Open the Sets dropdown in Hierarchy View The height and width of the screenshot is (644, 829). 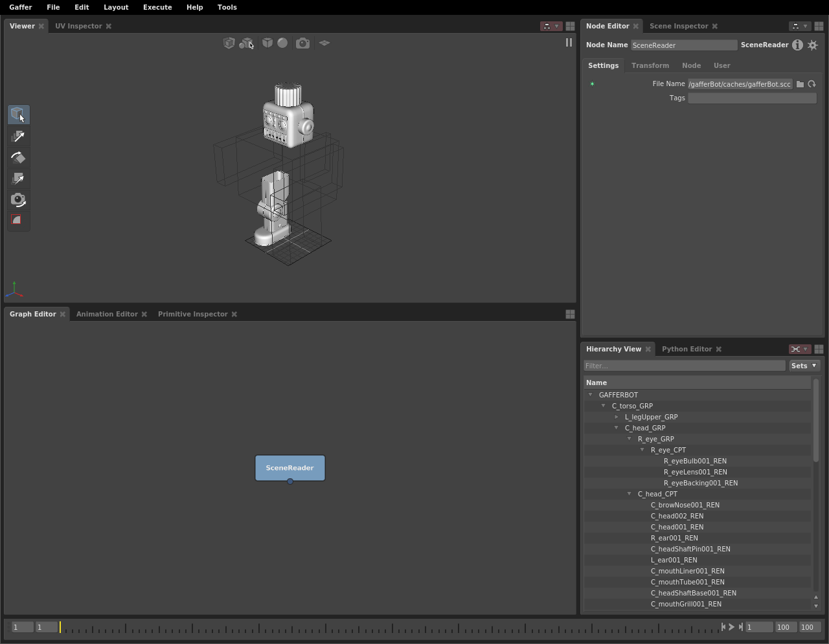pos(804,366)
